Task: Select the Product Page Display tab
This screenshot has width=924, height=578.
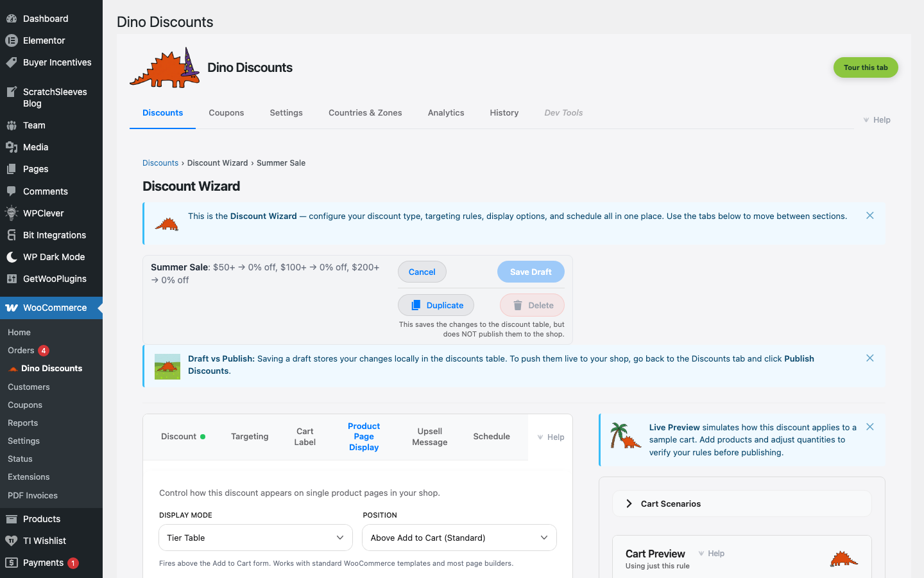Action: [364, 437]
